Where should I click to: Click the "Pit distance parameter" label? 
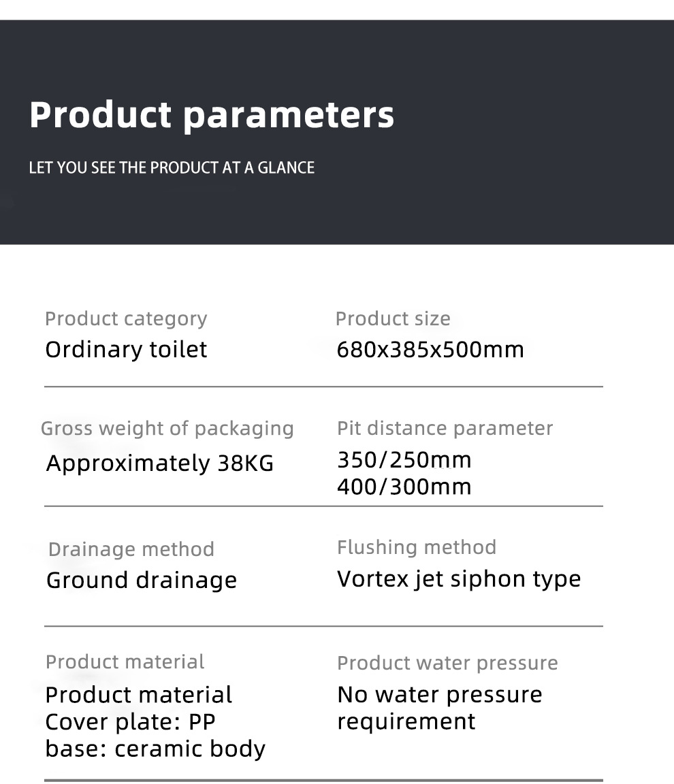[x=445, y=428]
